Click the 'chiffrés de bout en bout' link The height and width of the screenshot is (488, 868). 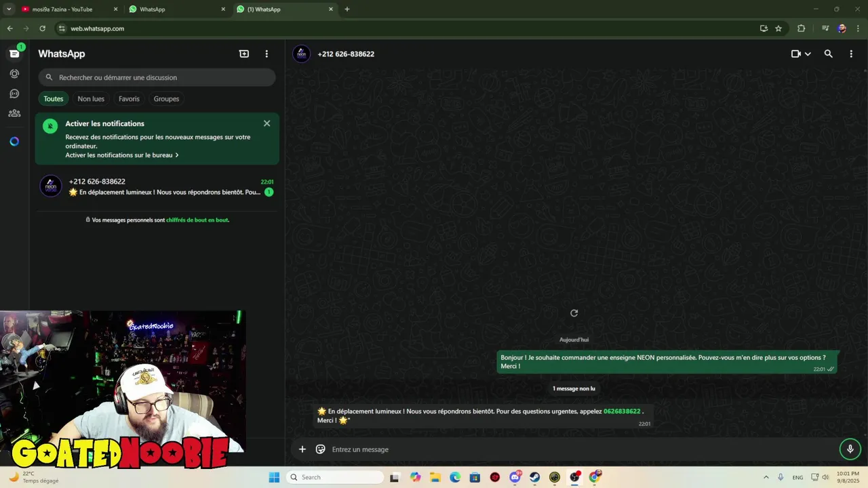pos(197,220)
